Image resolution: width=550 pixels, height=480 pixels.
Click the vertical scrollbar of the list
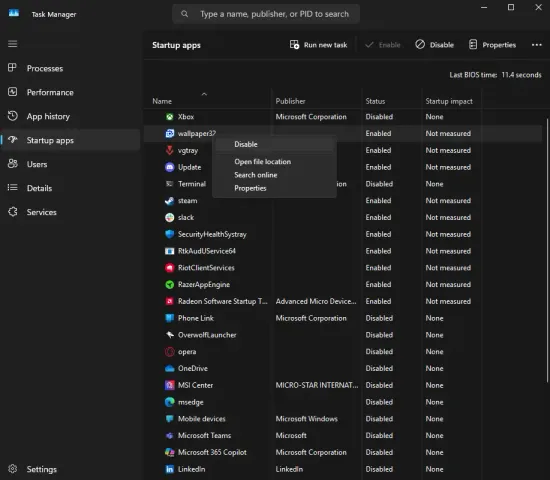[x=547, y=251]
